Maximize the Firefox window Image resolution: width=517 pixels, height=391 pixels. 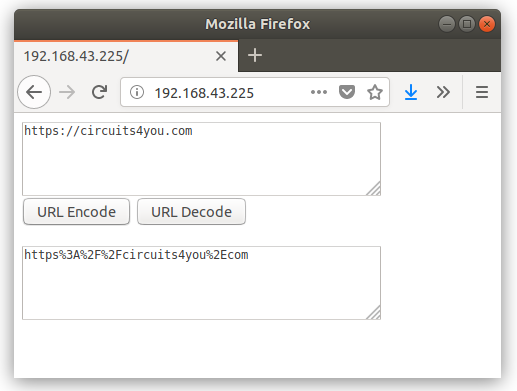click(x=467, y=24)
